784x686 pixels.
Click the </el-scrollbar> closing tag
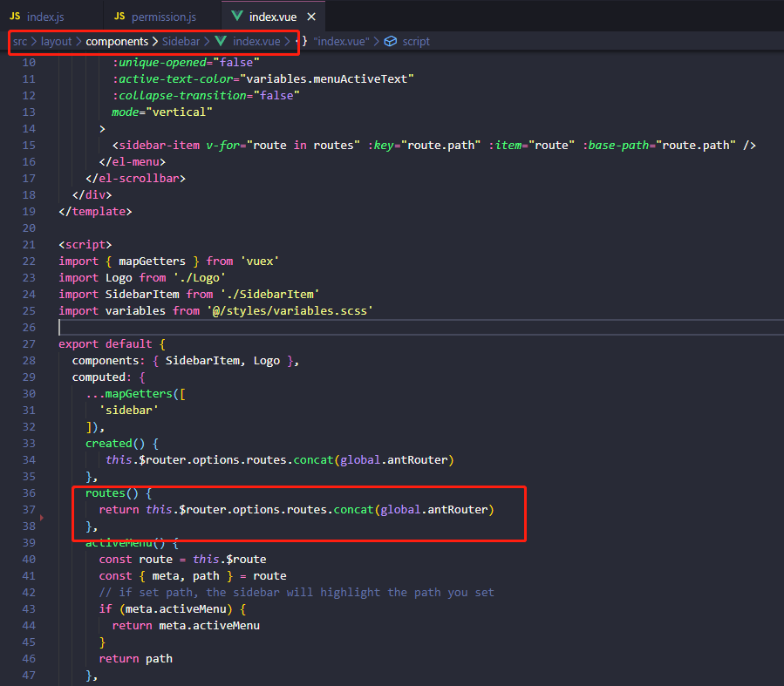135,179
